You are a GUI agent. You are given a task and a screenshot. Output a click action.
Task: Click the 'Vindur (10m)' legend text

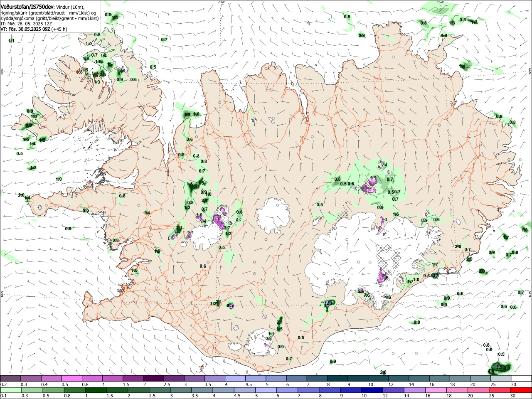[70, 7]
